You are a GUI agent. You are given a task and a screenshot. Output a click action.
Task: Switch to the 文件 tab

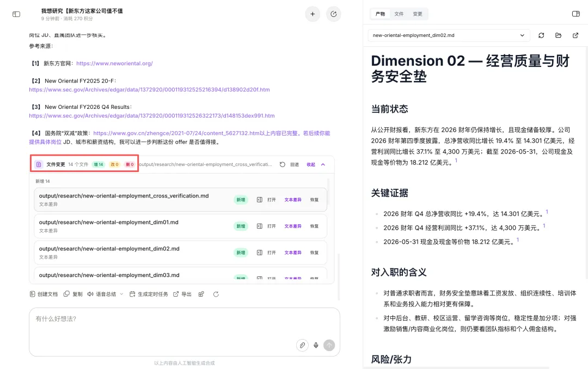point(399,14)
